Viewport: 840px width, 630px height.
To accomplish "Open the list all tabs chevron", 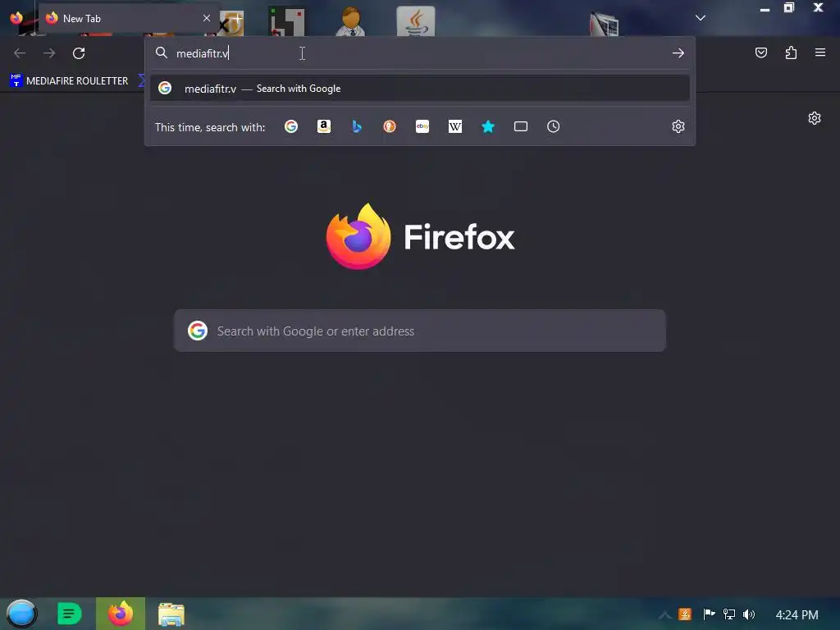I will point(701,18).
